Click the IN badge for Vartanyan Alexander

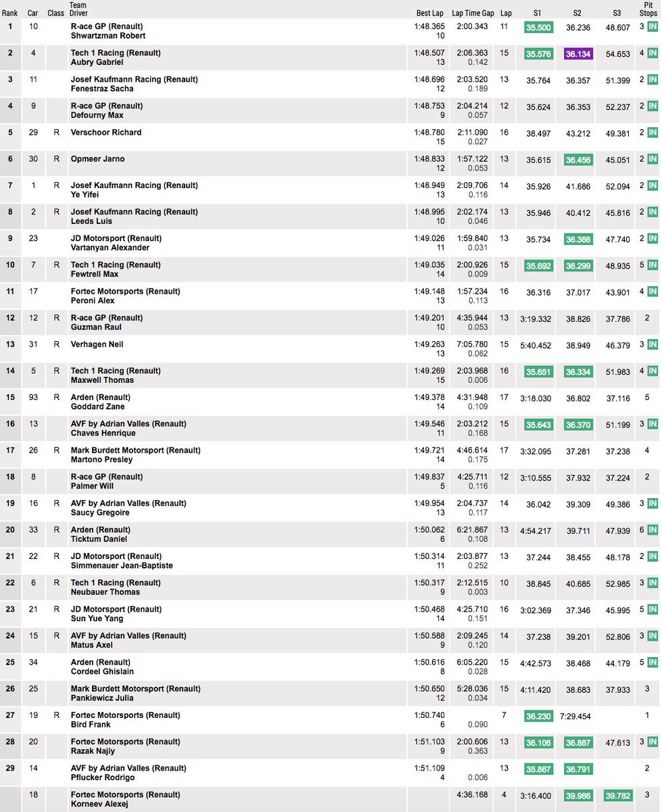point(652,239)
